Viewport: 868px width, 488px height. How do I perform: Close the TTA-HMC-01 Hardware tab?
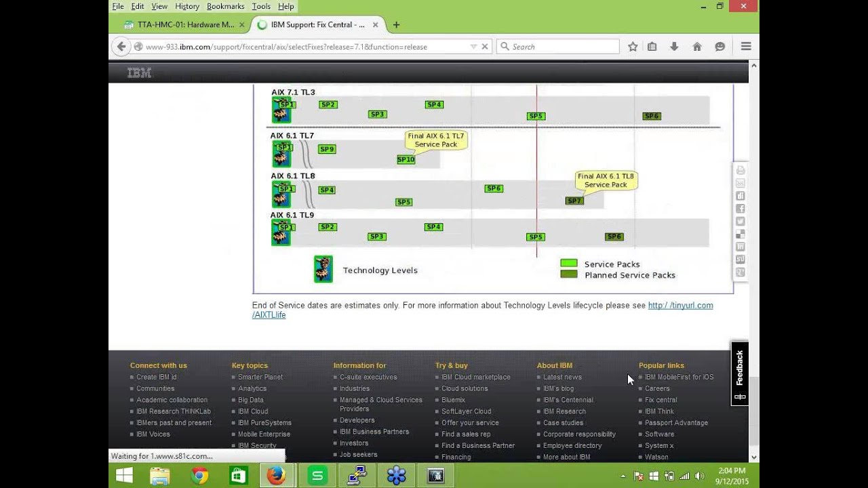click(242, 25)
